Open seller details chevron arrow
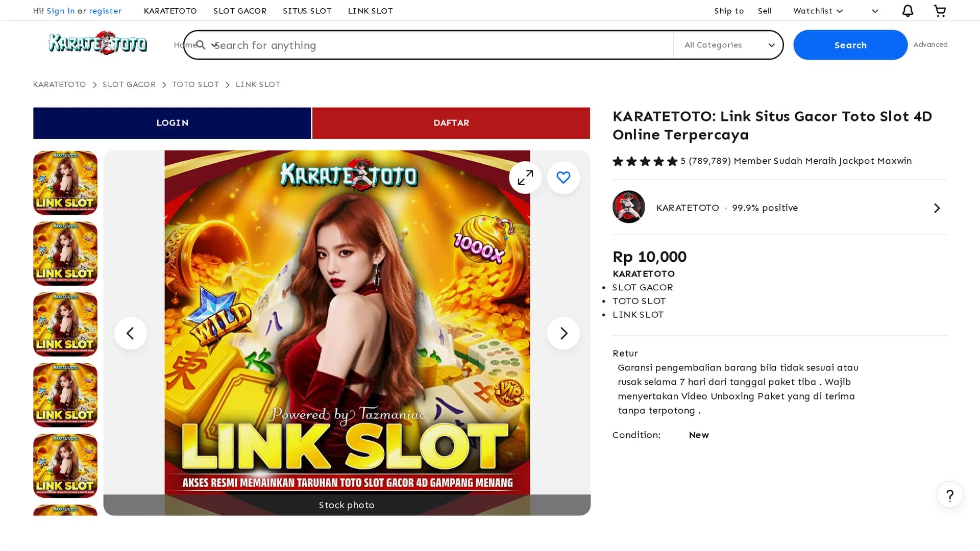Screen dimensions: 980x551 pos(937,208)
